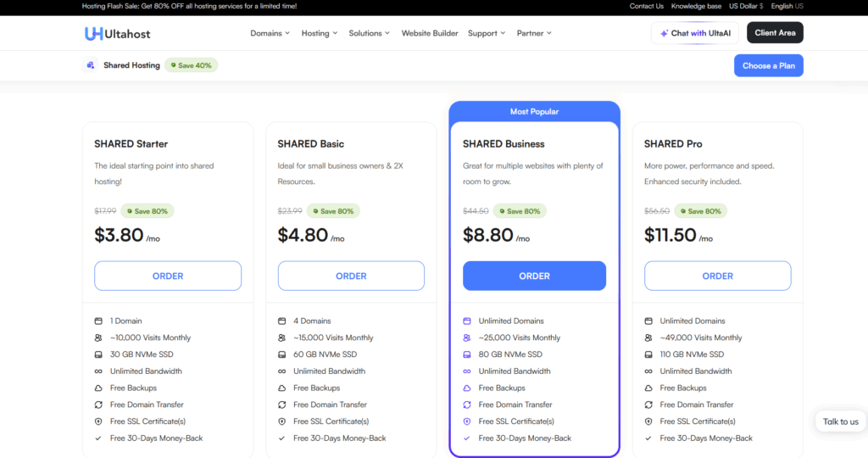Image resolution: width=868 pixels, height=458 pixels.
Task: Expand the Partner menu
Action: [534, 33]
